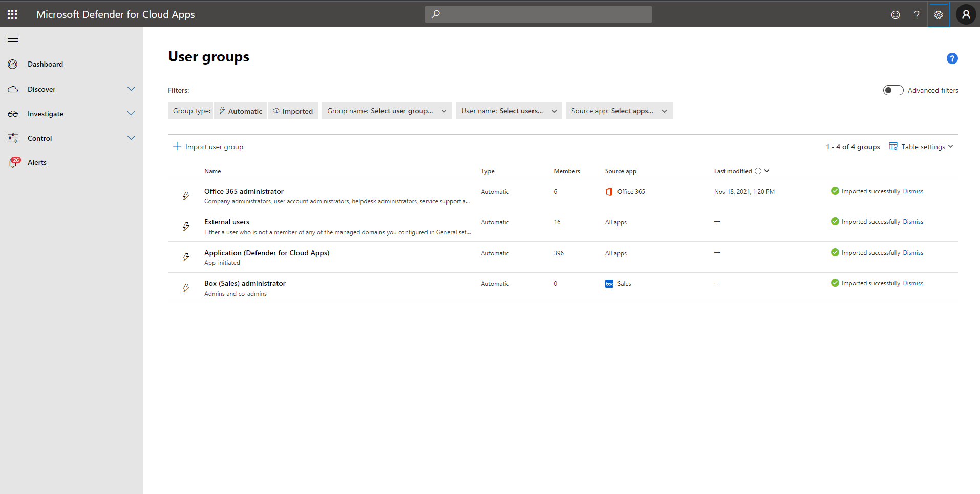Image resolution: width=980 pixels, height=494 pixels.
Task: Click success checkmark in Office 365 row
Action: tap(835, 191)
